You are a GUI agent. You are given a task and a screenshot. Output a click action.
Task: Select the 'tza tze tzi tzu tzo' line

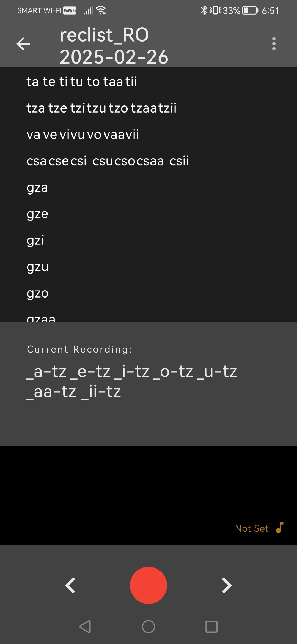[101, 108]
